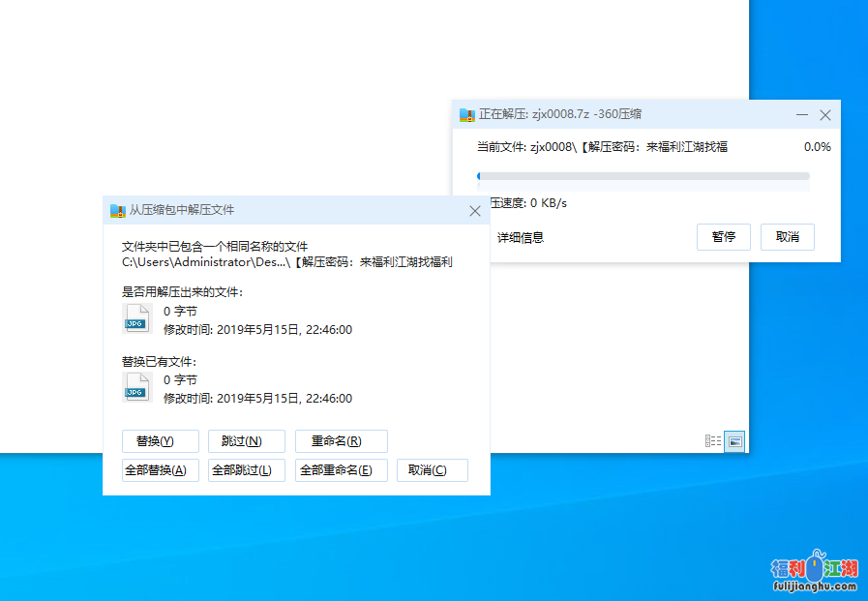Choose 跳过(N) to skip this file
Screen dimensions: 868x601
click(246, 441)
